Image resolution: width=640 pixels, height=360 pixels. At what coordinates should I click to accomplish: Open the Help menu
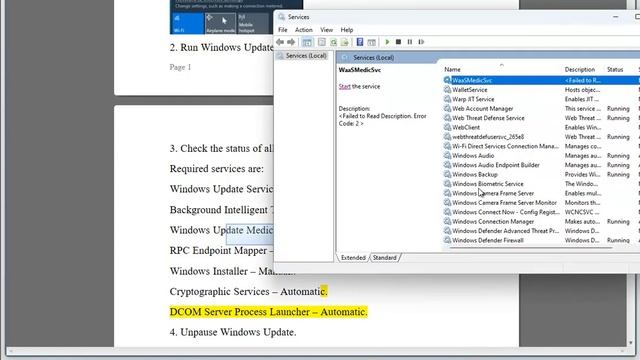click(347, 30)
